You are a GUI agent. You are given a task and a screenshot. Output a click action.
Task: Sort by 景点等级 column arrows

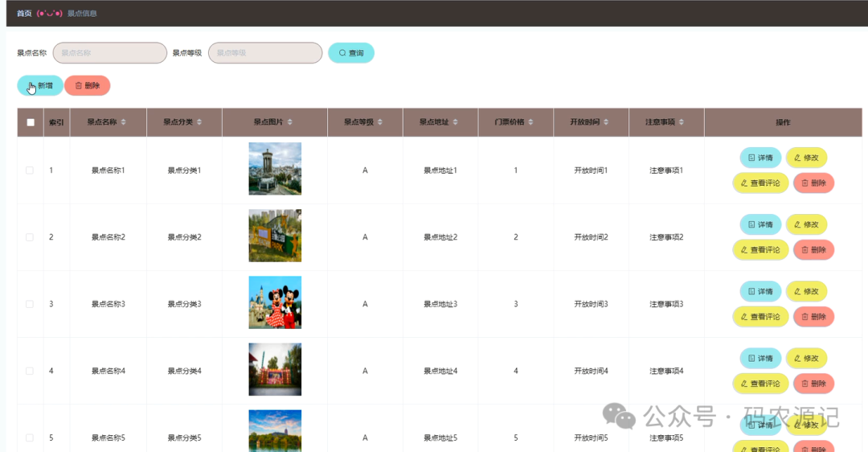[x=380, y=122]
